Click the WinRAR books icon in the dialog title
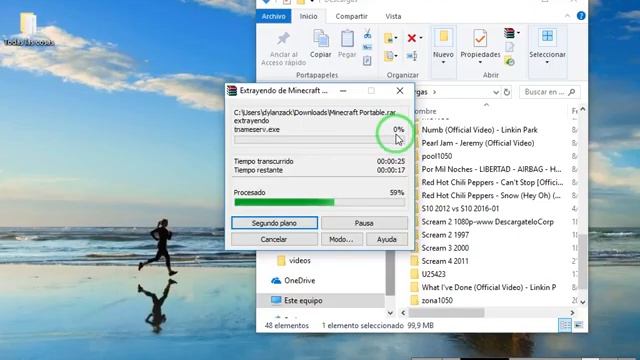Screen dimensions: 640x360 [x=232, y=91]
